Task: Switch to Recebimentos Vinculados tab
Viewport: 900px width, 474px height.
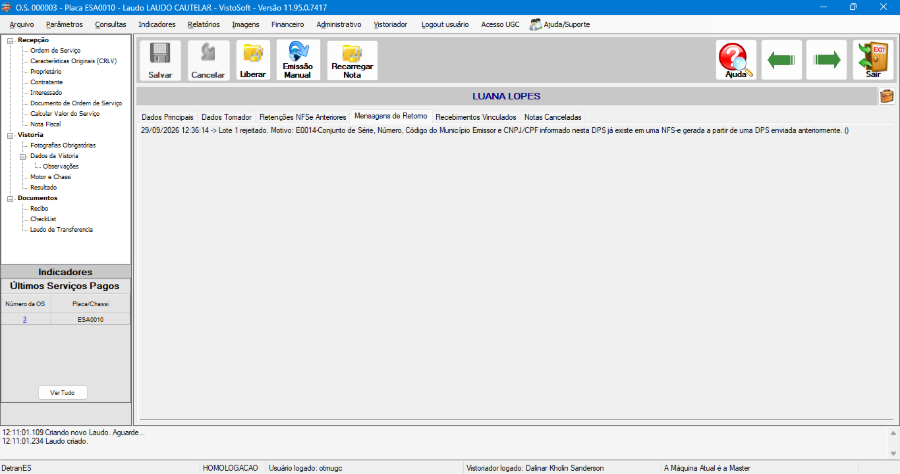Action: point(476,117)
